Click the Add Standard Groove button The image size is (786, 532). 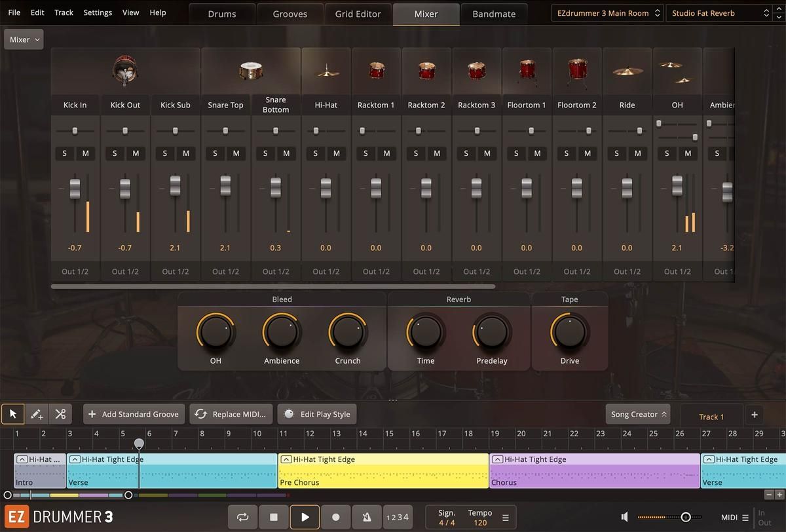click(134, 414)
